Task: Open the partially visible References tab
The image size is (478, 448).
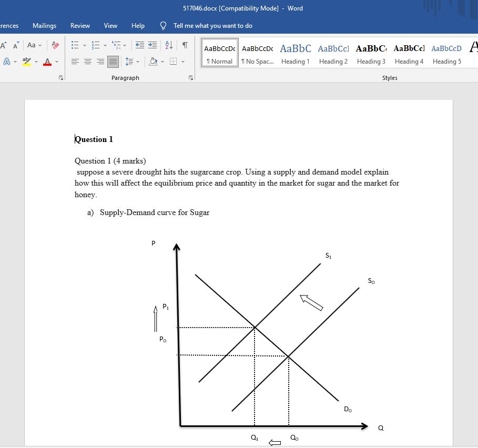Action: 9,26
